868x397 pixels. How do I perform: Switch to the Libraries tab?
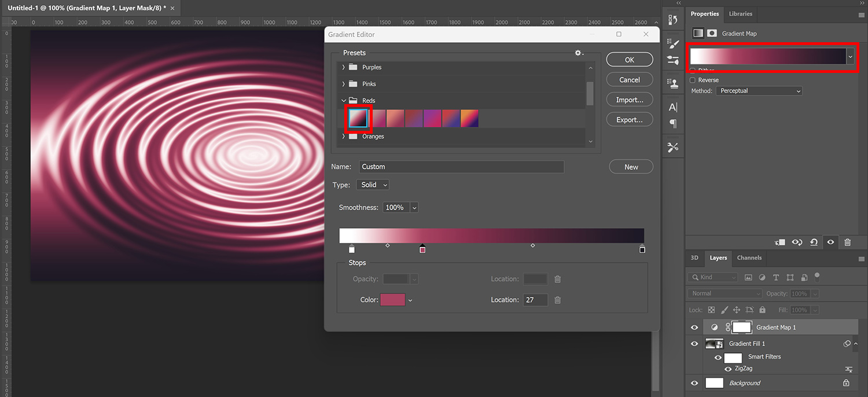740,14
